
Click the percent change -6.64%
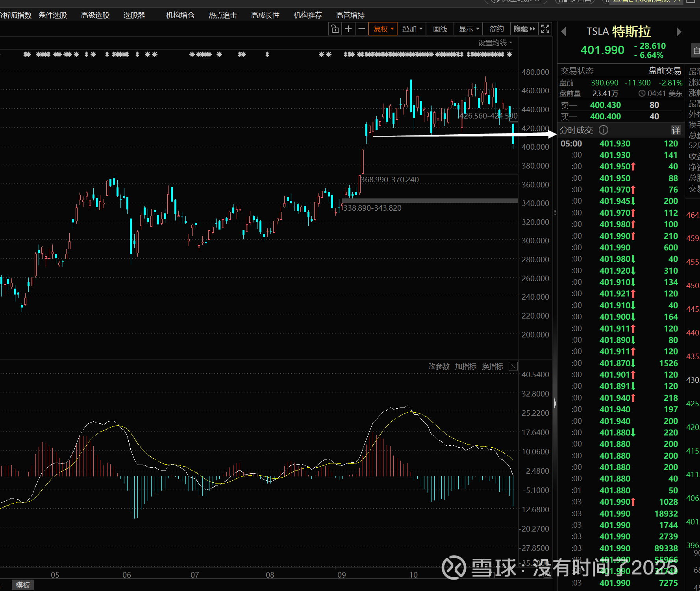pos(649,56)
